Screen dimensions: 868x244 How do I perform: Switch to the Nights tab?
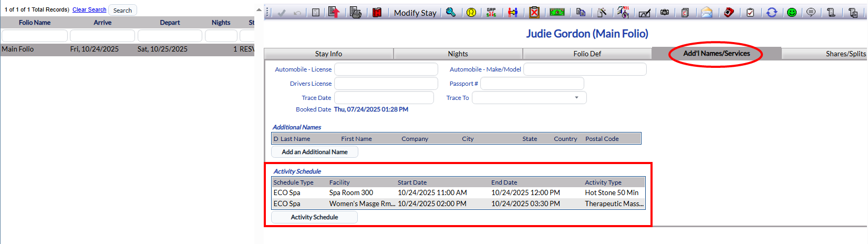458,54
